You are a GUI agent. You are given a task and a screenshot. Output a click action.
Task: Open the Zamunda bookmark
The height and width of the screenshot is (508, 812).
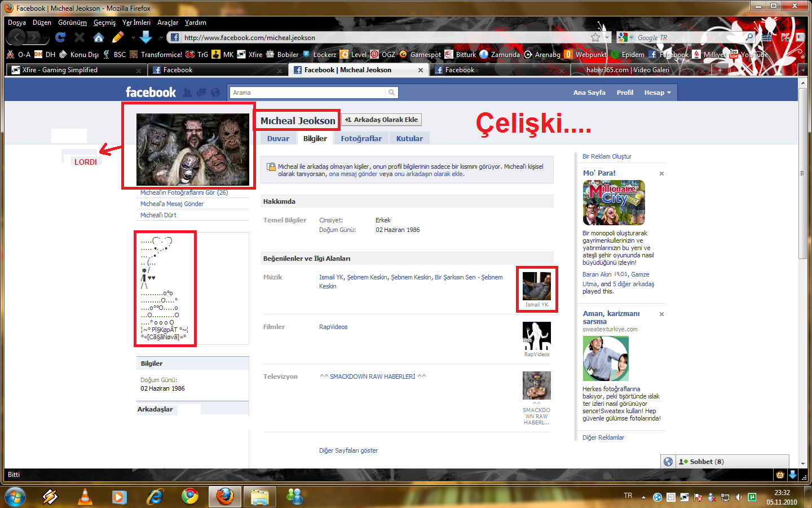tap(500, 55)
